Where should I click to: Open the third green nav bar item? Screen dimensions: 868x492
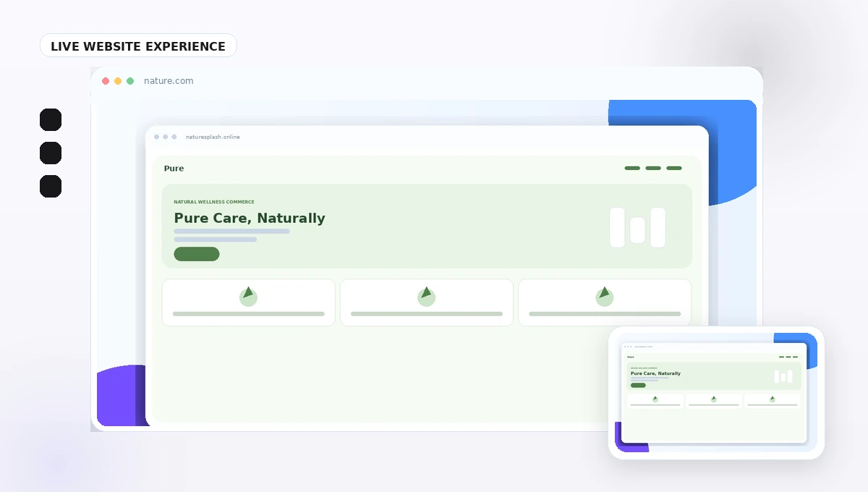coord(674,168)
